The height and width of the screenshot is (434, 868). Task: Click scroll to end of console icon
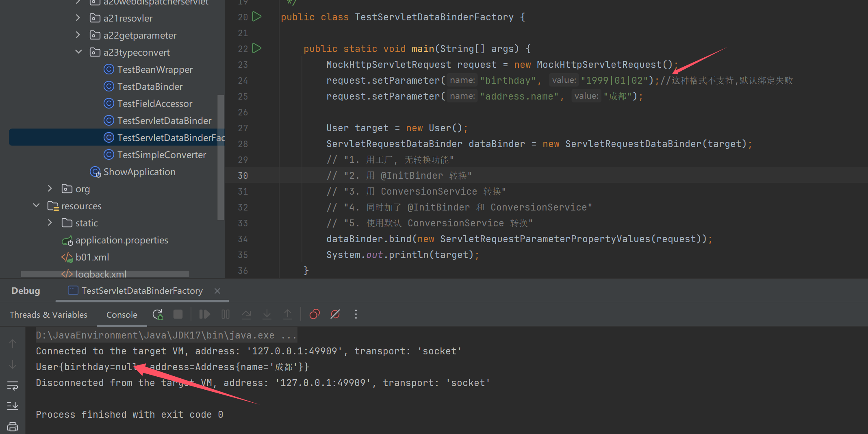pyautogui.click(x=13, y=406)
